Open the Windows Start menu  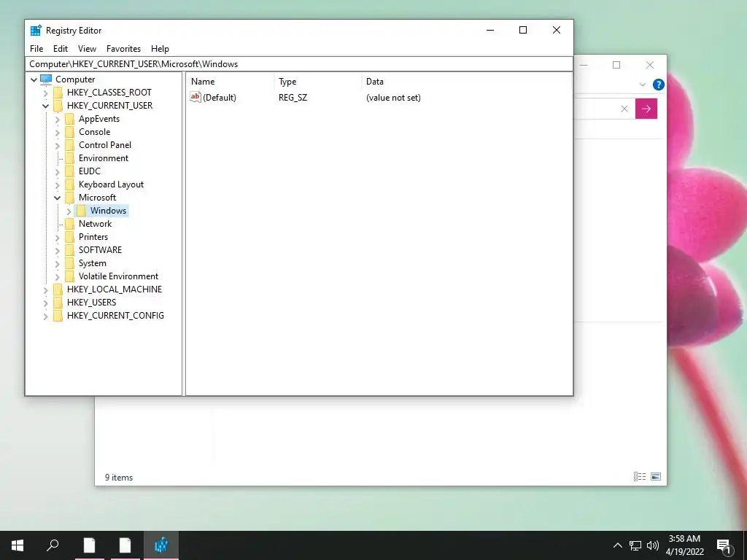(x=18, y=545)
